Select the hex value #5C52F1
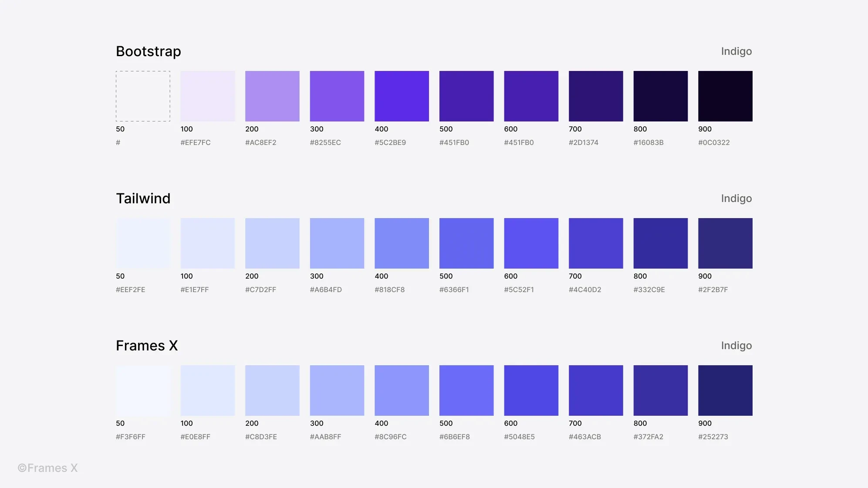868x488 pixels. (519, 289)
